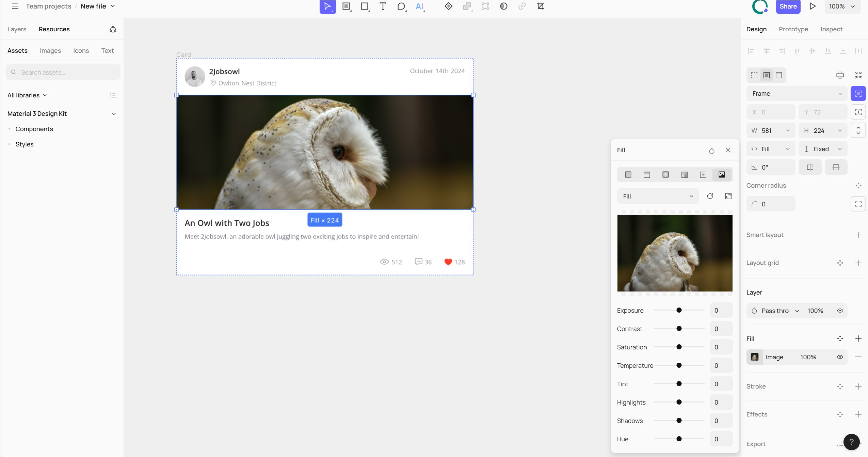The image size is (868, 457).
Task: Click the collapse arrows icon
Action: [x=858, y=75]
